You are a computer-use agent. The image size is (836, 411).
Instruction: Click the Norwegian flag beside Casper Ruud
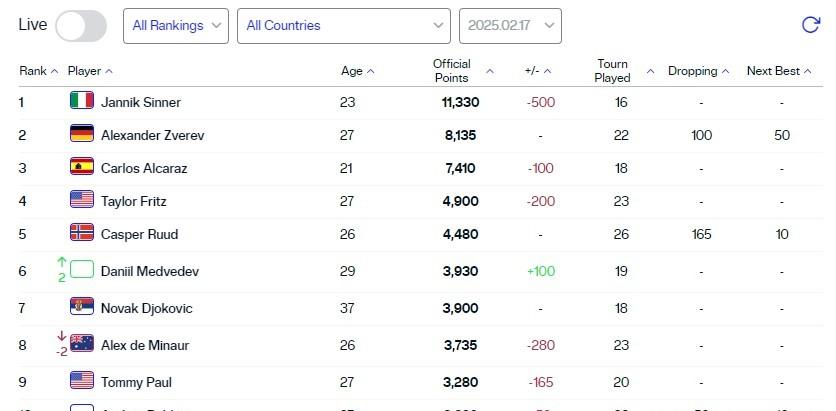click(x=82, y=234)
